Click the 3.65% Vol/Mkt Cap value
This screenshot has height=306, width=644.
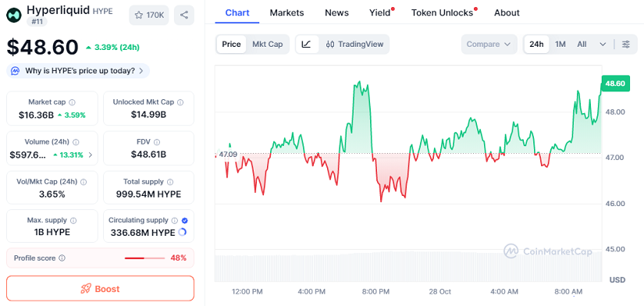52,194
